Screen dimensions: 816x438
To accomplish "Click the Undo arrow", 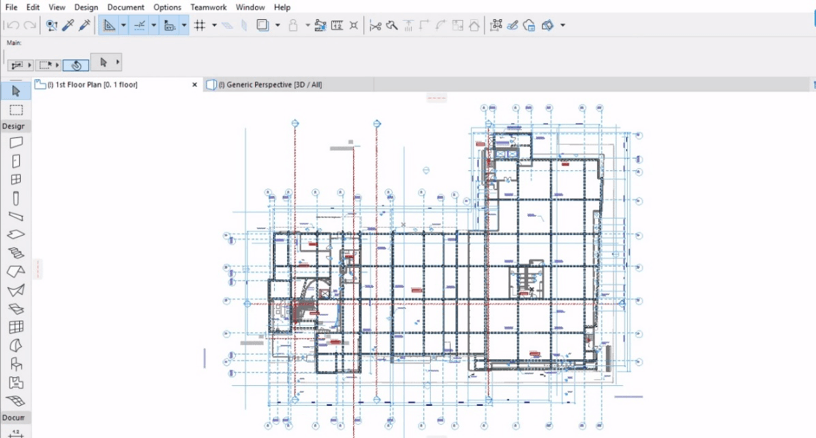I will 13,25.
